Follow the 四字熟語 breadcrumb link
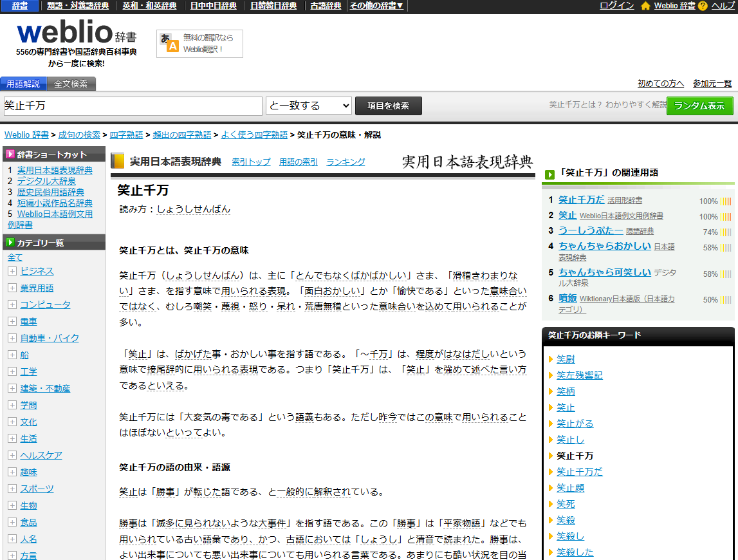 (x=126, y=135)
